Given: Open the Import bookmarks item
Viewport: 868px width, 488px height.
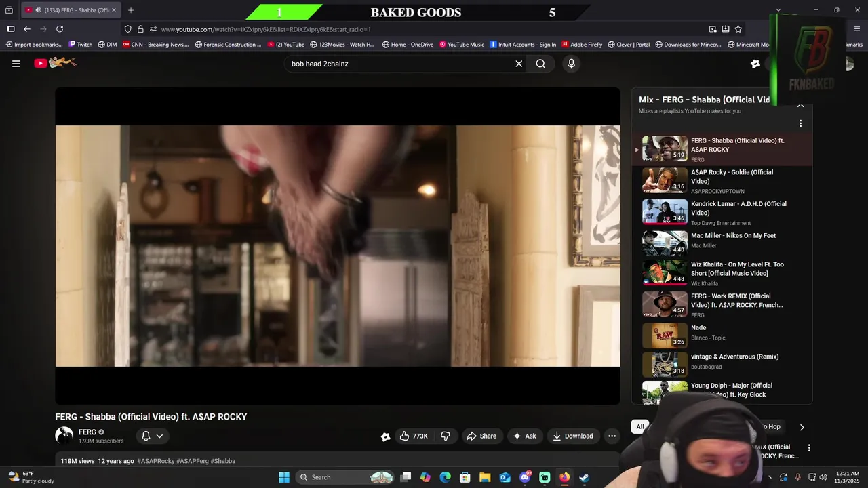Looking at the screenshot, I should pyautogui.click(x=34, y=45).
